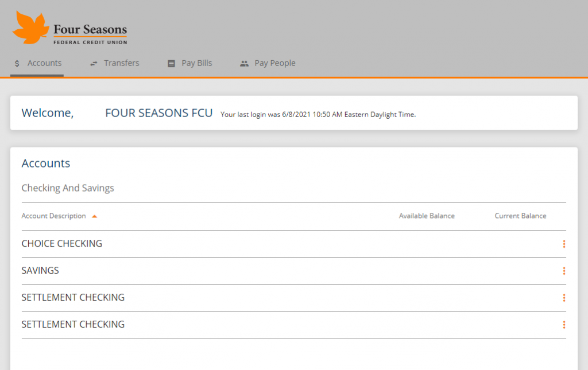
Task: Click the orange maple leaf logo
Action: pyautogui.click(x=30, y=28)
